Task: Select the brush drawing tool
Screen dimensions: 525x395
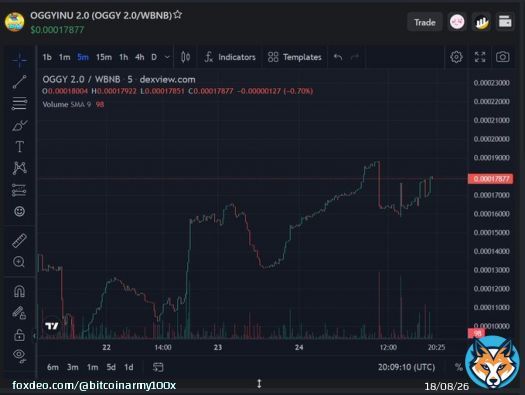Action: click(19, 126)
